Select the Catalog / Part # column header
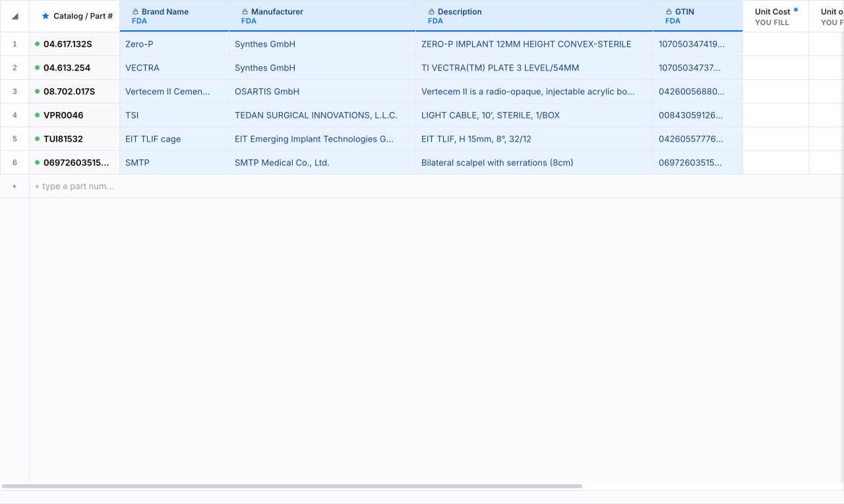The image size is (844, 504). [75, 16]
